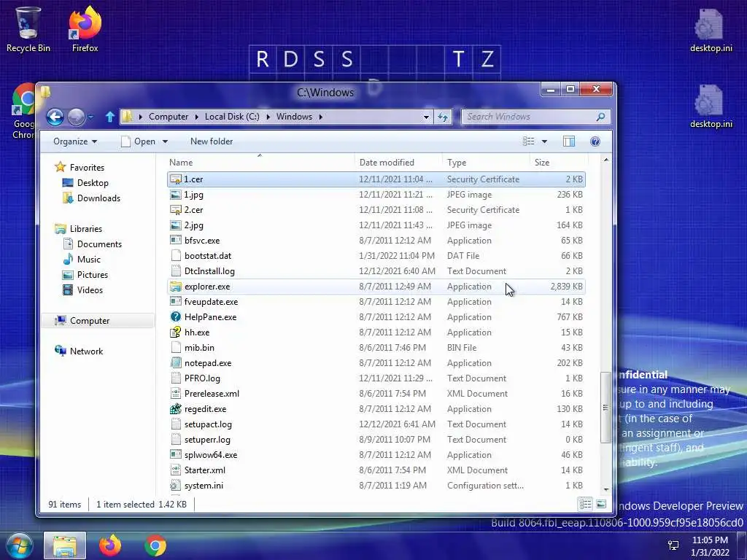Launch Chrome from the taskbar
This screenshot has width=747, height=560.
[x=155, y=545]
